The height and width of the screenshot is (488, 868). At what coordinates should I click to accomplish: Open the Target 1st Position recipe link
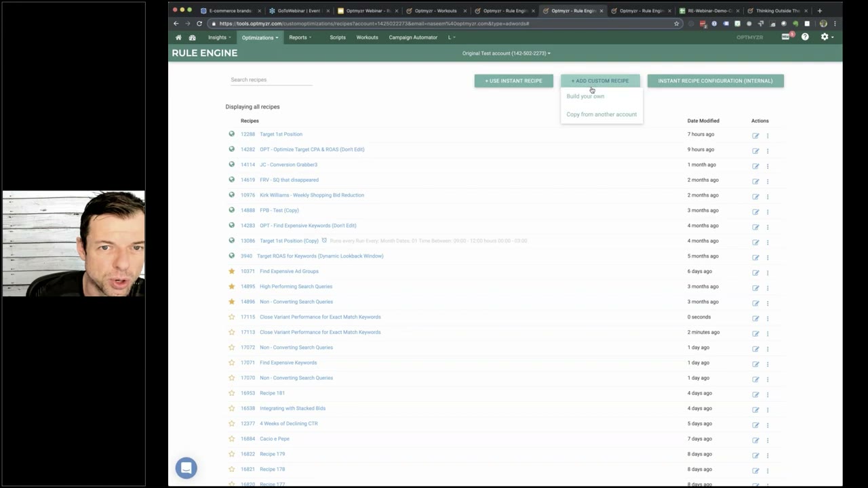pyautogui.click(x=281, y=134)
